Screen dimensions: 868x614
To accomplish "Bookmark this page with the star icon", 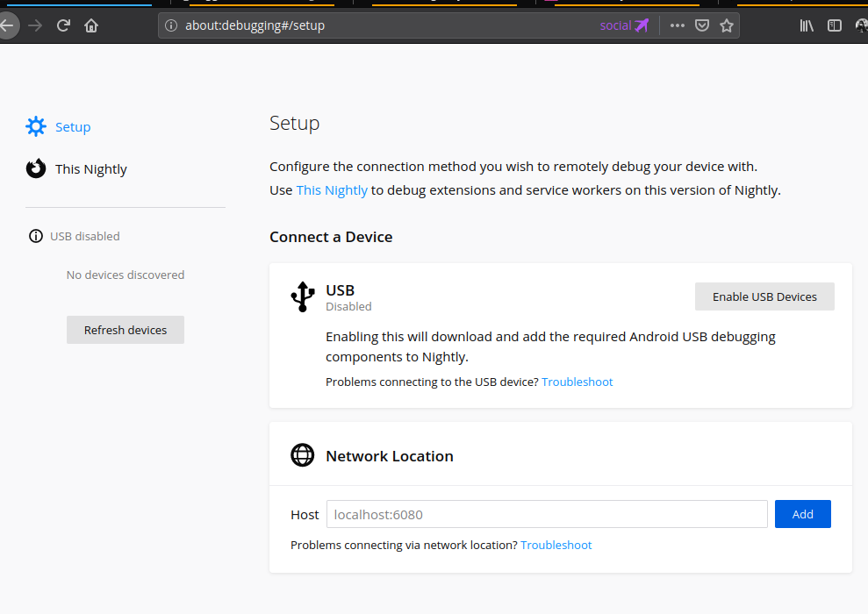I will click(727, 25).
